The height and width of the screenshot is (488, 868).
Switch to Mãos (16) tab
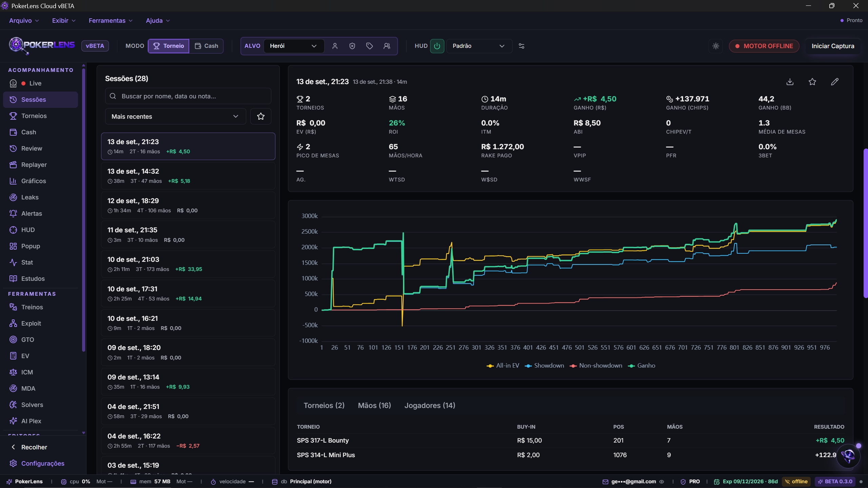(374, 406)
